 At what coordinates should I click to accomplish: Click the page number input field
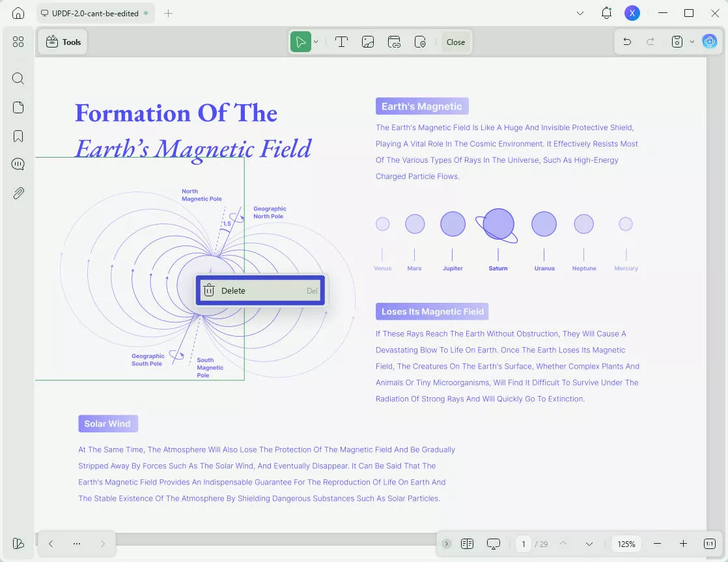click(x=523, y=544)
